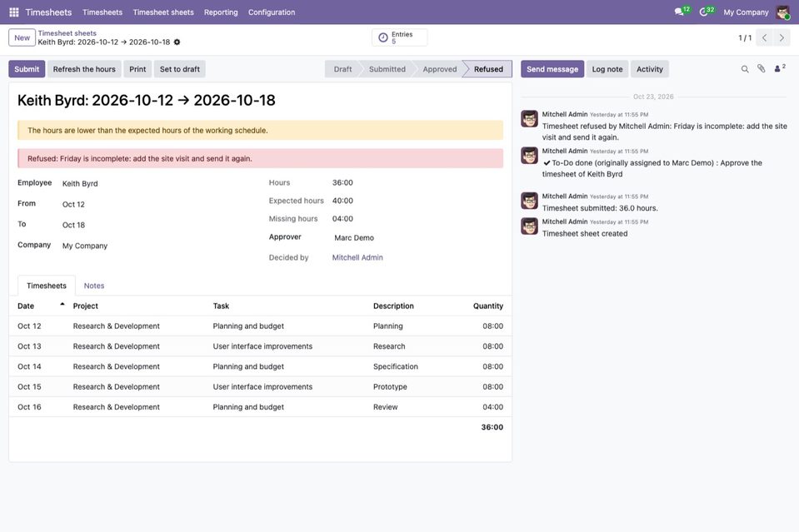Click Set to draft button
The image size is (799, 532).
pos(180,69)
